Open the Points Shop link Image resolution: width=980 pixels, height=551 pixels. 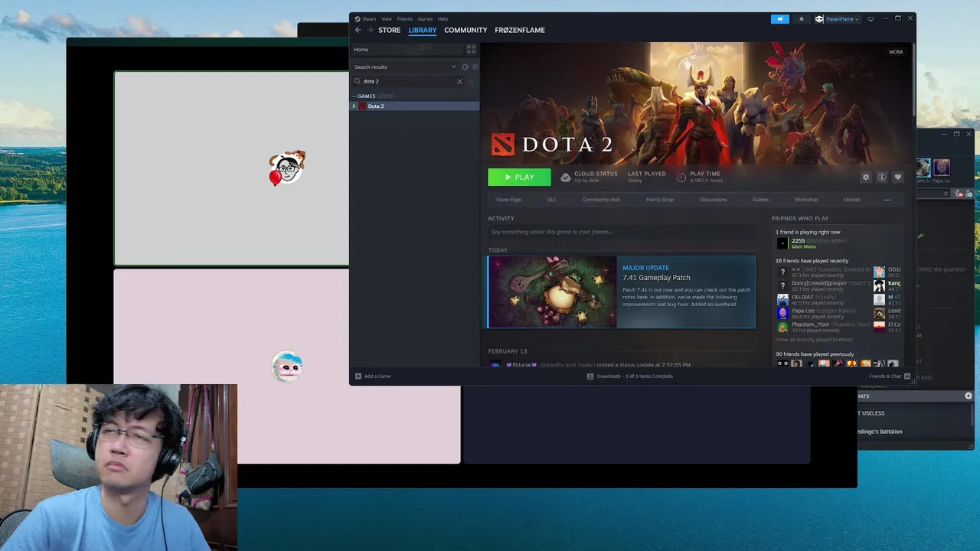[x=660, y=200]
